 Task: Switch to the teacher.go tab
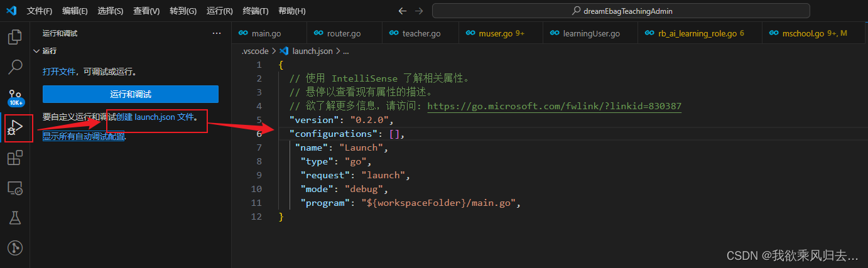click(x=421, y=33)
